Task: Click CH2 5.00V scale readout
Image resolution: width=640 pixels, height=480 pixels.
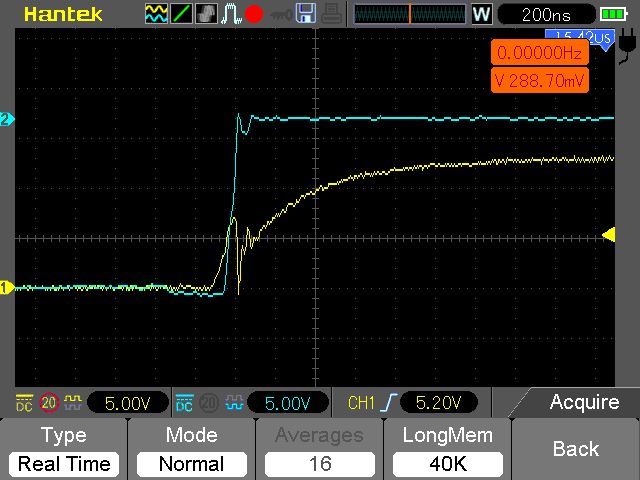Action: [x=287, y=403]
